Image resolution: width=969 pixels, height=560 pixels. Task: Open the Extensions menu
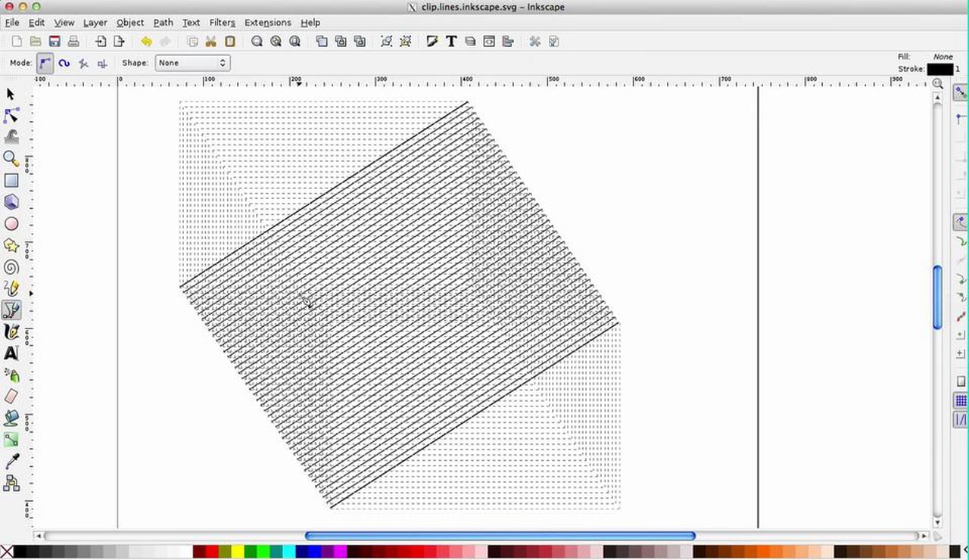[267, 23]
